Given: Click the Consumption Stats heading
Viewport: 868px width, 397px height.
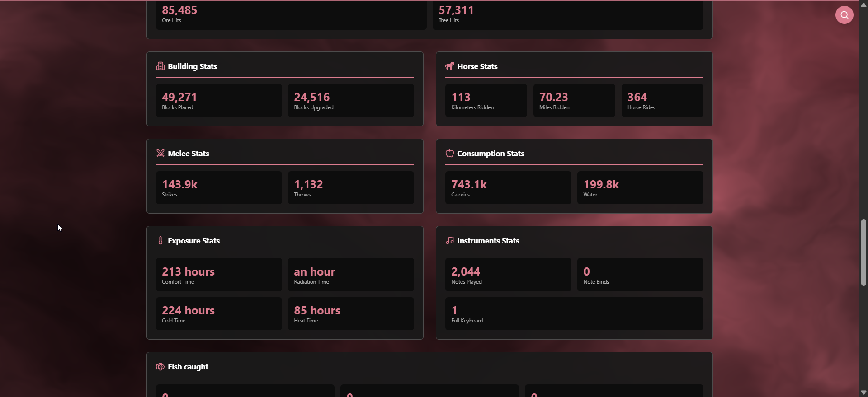Looking at the screenshot, I should coord(491,154).
